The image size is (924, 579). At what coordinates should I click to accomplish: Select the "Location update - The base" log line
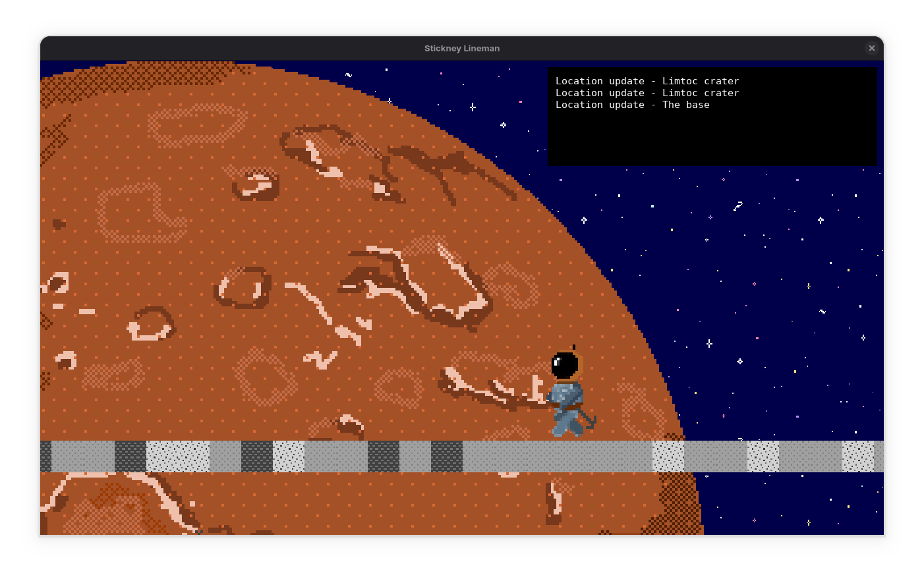(633, 105)
